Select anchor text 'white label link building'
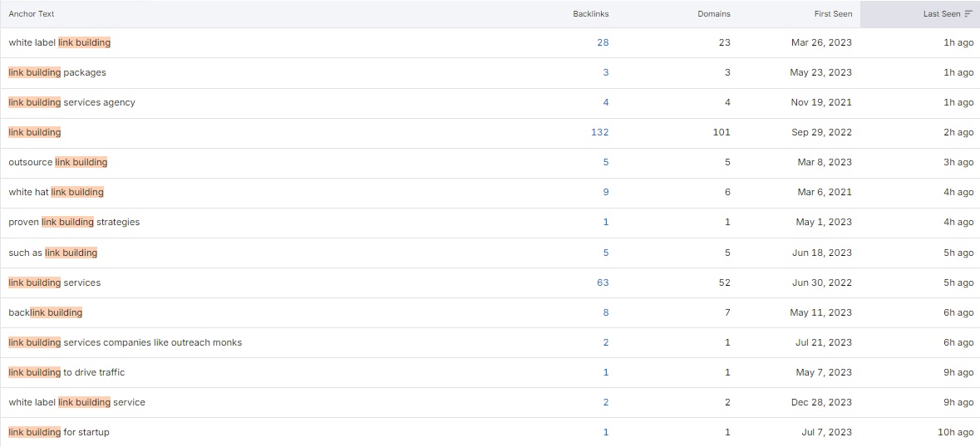The height and width of the screenshot is (447, 980). pyautogui.click(x=60, y=42)
